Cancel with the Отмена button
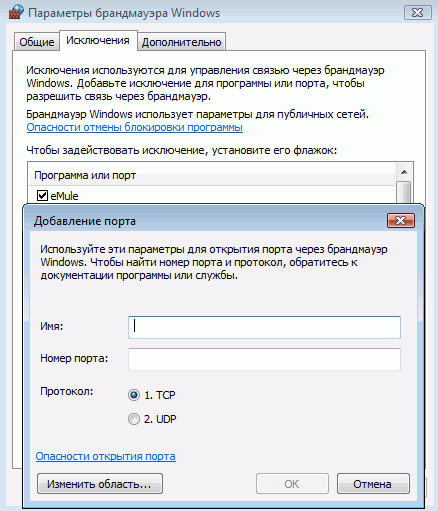This screenshot has width=438, height=511. pos(373,484)
